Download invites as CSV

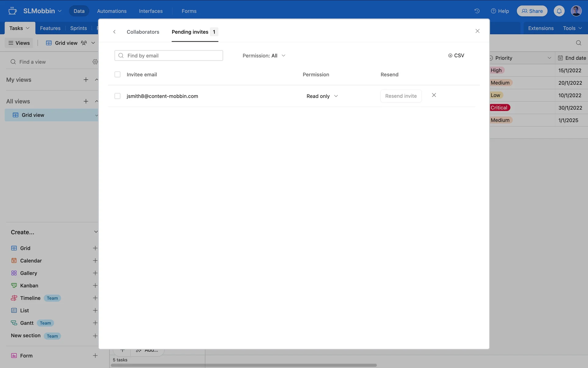456,56
